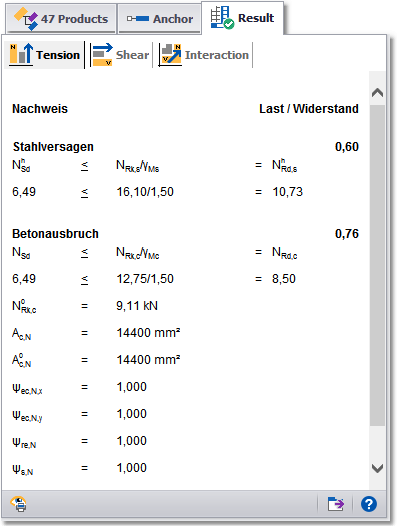Click the 47 Products shapes icon
The image size is (397, 528).
[x=26, y=19]
